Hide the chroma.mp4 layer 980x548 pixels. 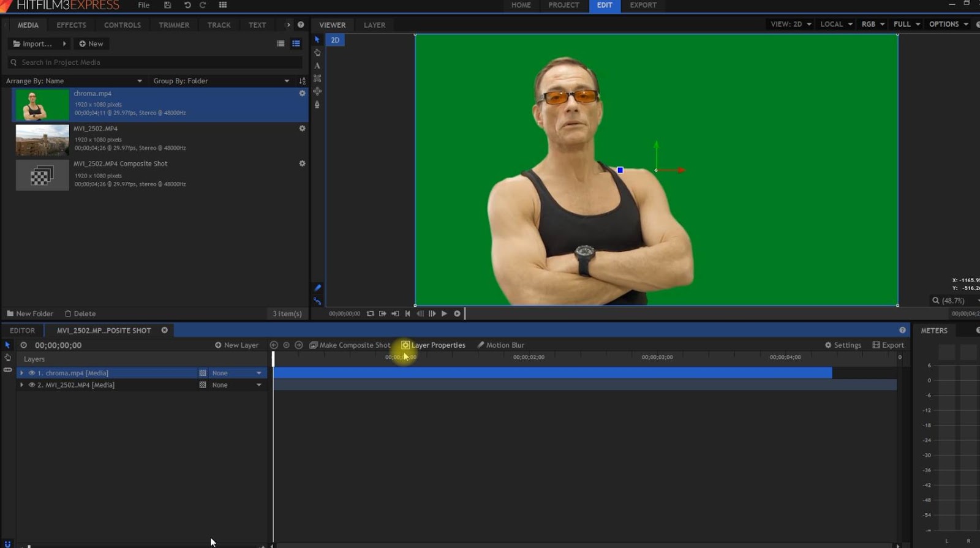pyautogui.click(x=32, y=373)
